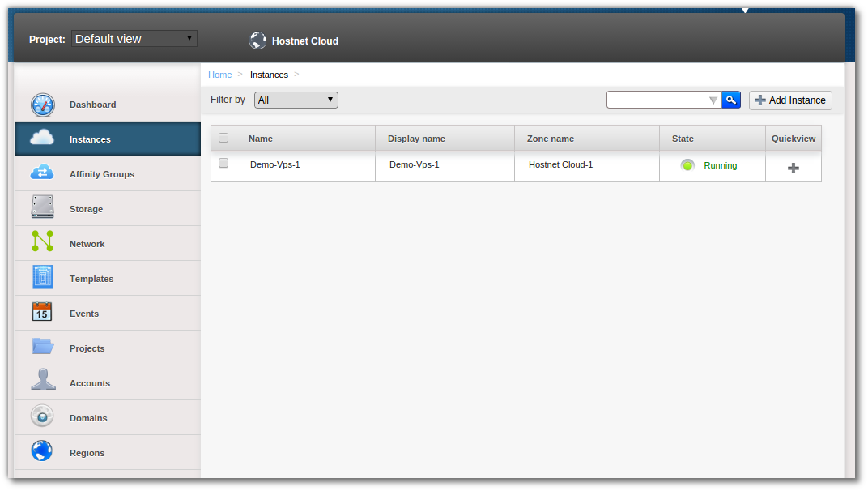Click the Events calendar icon
Viewport: 868px width, 491px height.
click(x=42, y=313)
